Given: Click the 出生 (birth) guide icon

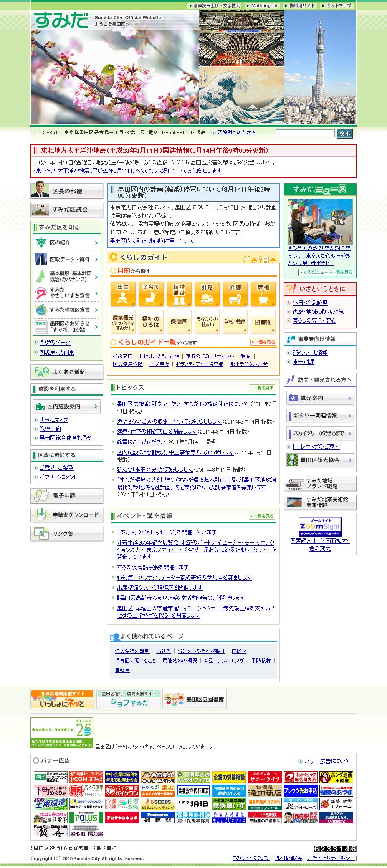Looking at the screenshot, I should pyautogui.click(x=123, y=294).
